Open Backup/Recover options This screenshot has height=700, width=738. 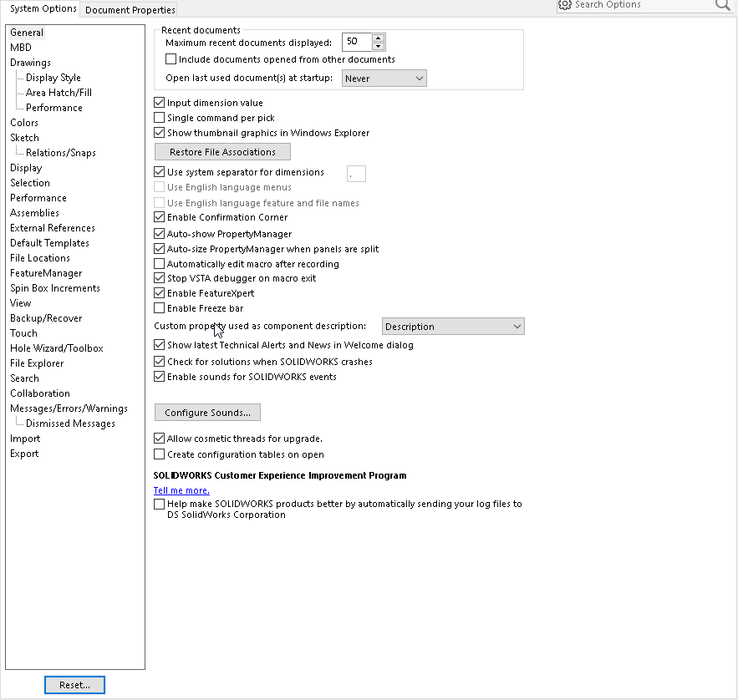46,318
